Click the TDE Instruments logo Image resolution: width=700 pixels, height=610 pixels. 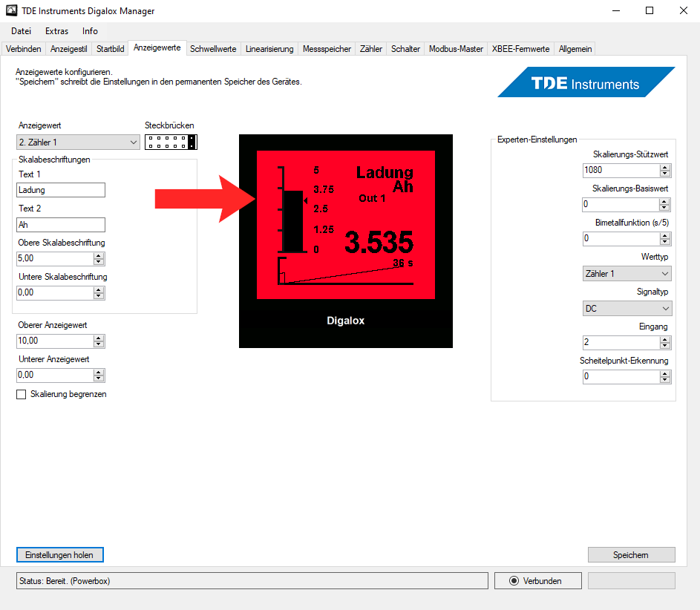(586, 82)
